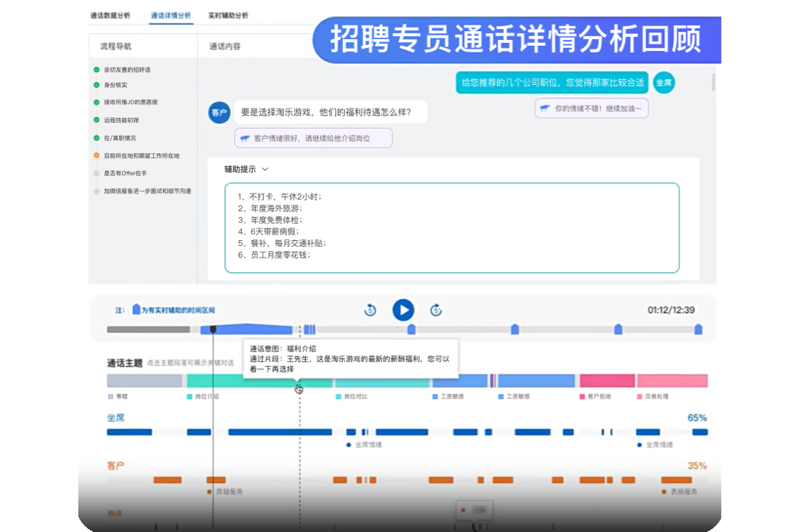Click the playback progress bar handle
801x532 pixels.
click(213, 330)
